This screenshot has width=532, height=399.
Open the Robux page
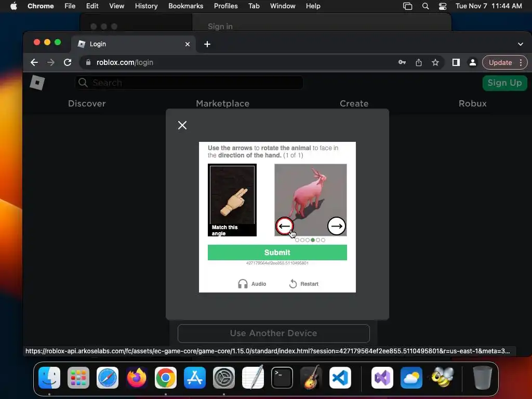click(x=472, y=103)
